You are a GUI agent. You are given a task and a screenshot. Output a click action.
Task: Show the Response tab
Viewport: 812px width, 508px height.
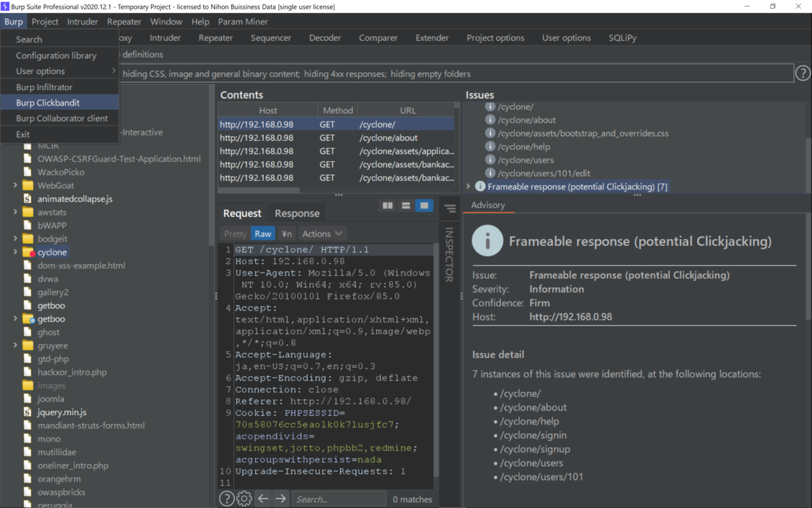(297, 213)
